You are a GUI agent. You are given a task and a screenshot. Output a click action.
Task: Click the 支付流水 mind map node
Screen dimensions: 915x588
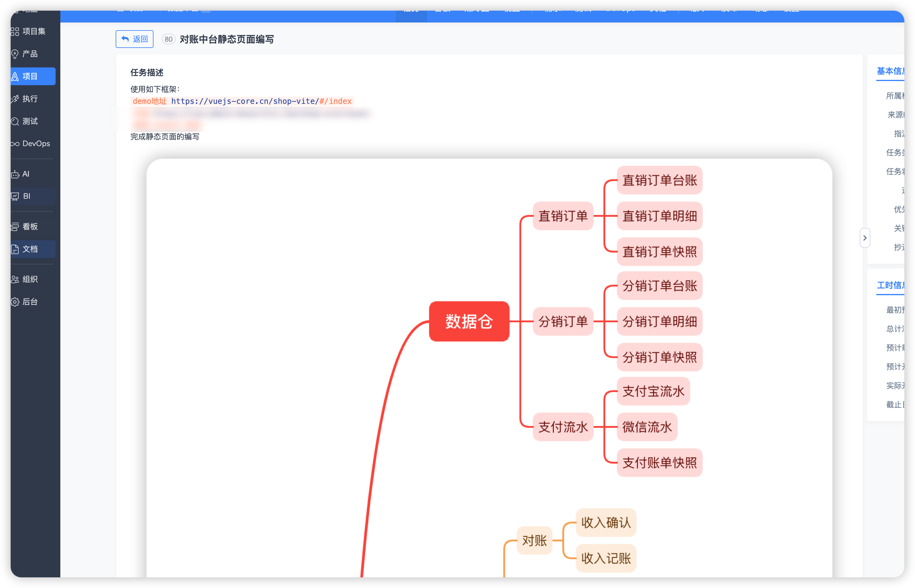(563, 427)
